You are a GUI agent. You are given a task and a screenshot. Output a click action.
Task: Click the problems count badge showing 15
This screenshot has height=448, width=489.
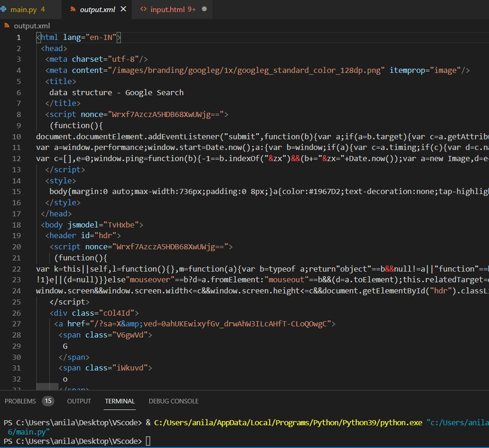[48, 401]
